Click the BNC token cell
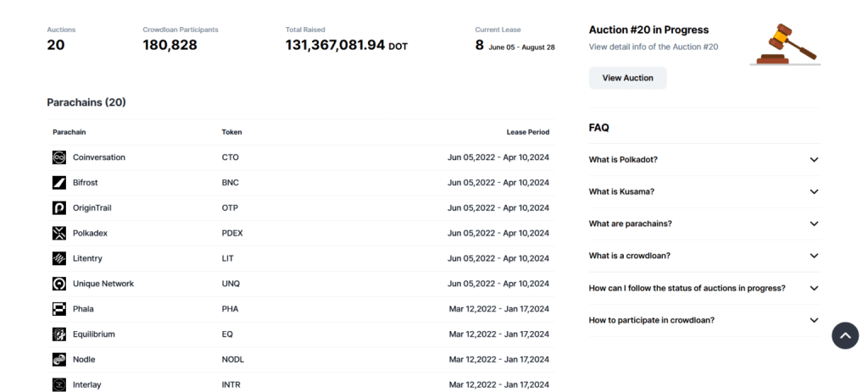The image size is (868, 392). click(231, 183)
